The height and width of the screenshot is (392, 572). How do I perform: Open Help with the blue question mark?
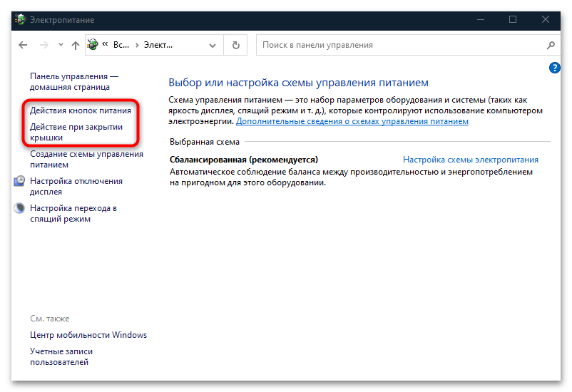click(x=555, y=68)
